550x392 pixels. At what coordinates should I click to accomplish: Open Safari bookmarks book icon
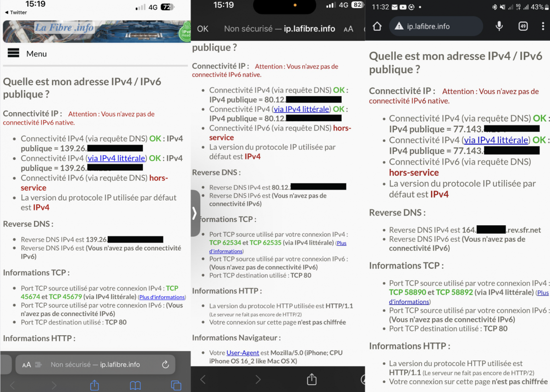pos(135,386)
